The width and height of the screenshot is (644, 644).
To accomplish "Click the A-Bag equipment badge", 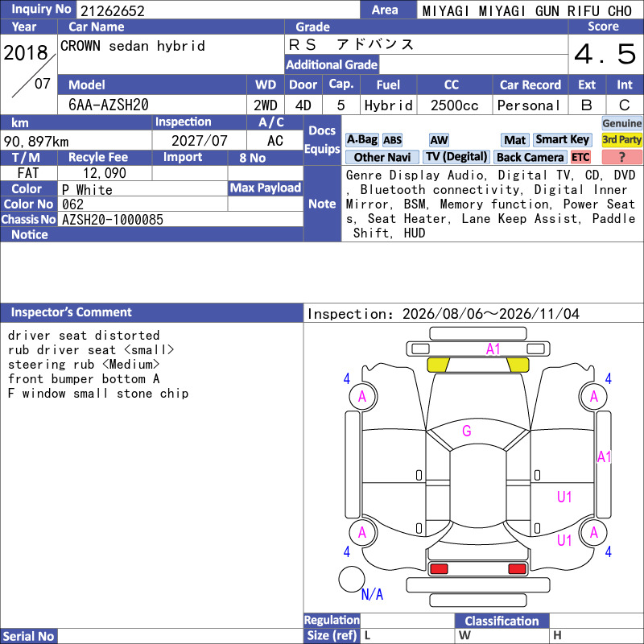I will 361,140.
